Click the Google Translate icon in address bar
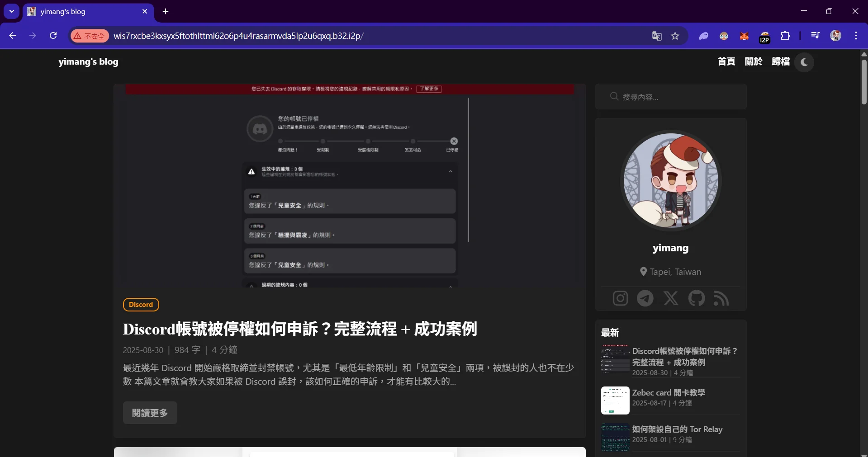Viewport: 868px width, 457px height. coord(657,36)
